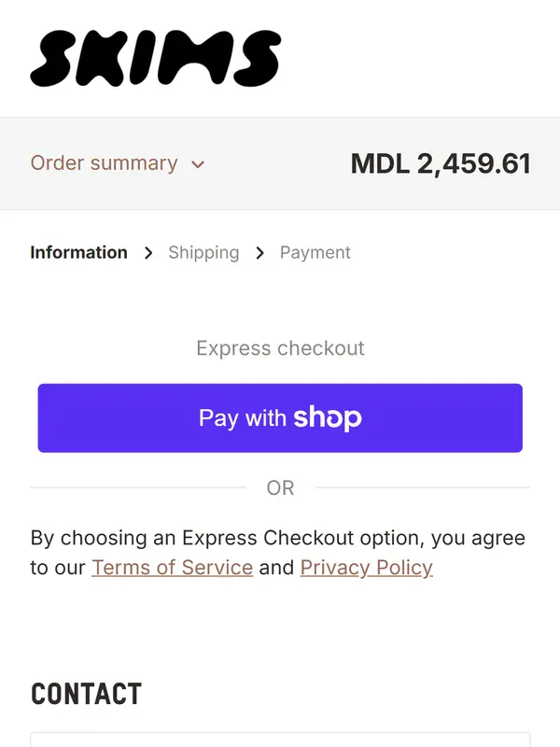Click the shop logo in the pay button
Screen dimensions: 560x747
point(328,417)
